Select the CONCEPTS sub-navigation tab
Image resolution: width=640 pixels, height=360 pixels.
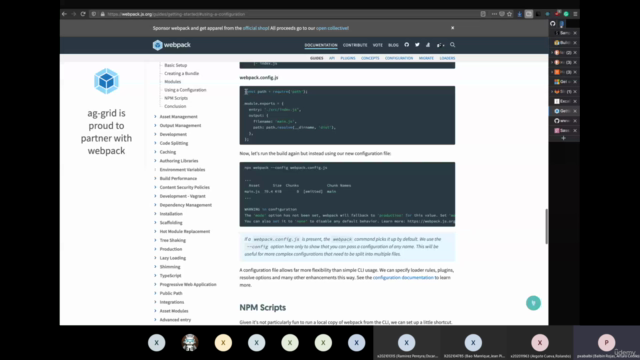[x=370, y=58]
